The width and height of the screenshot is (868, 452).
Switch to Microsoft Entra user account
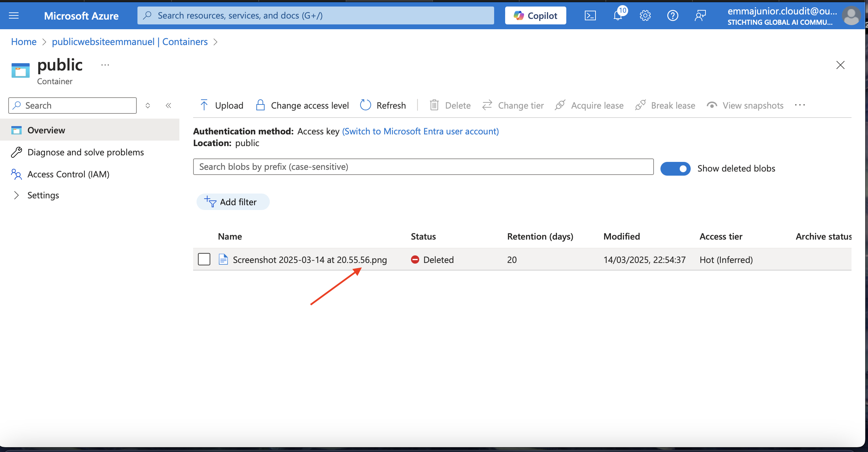[x=420, y=131]
